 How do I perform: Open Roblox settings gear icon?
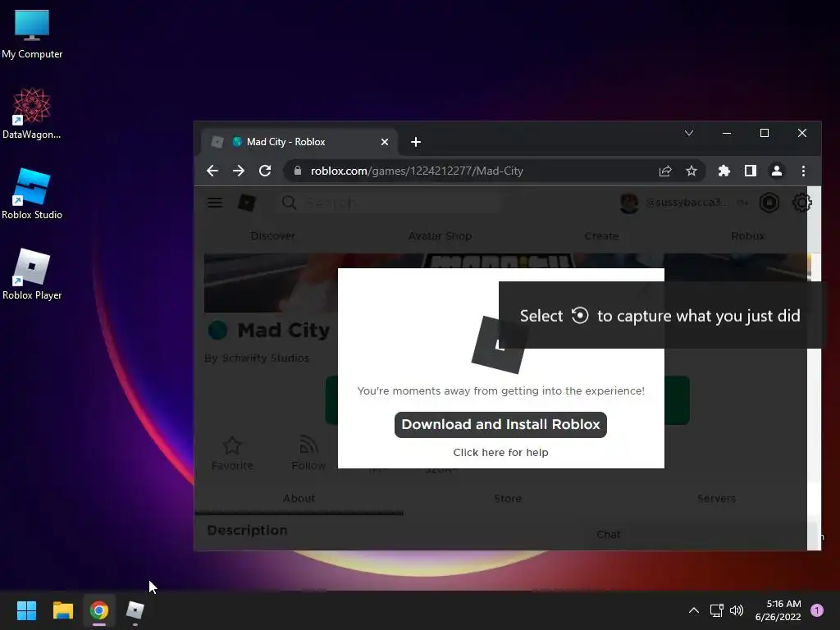[x=802, y=203]
